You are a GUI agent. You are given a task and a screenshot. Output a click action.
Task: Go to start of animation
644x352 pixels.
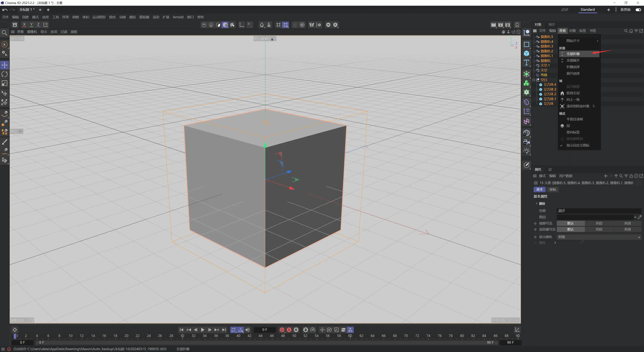(181, 330)
